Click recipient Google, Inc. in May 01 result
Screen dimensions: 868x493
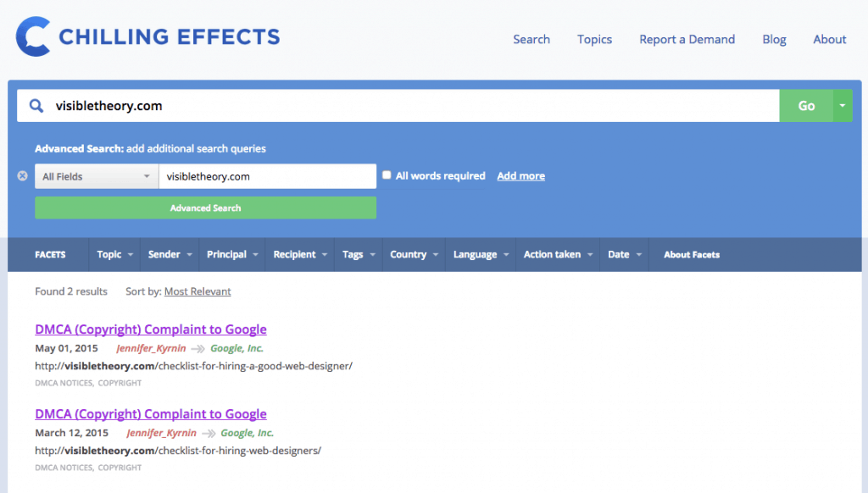point(237,349)
